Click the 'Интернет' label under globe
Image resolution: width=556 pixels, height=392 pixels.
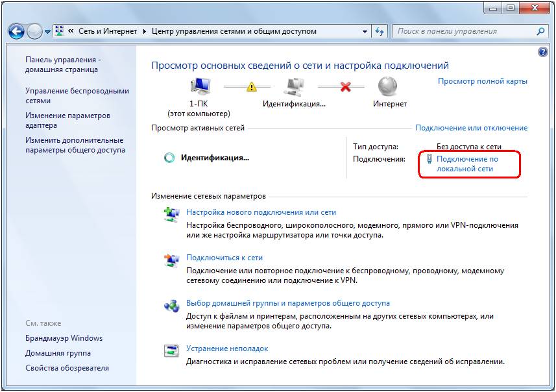point(390,104)
